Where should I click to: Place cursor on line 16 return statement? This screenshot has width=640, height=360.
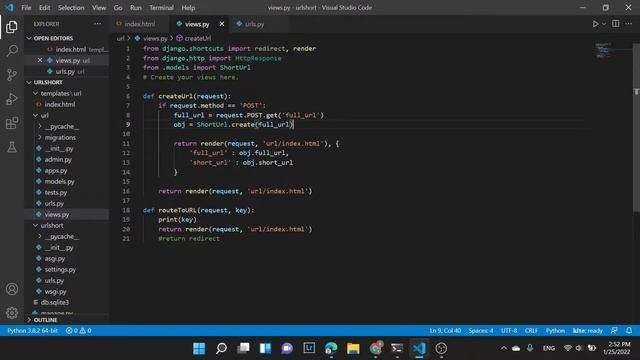(235, 191)
